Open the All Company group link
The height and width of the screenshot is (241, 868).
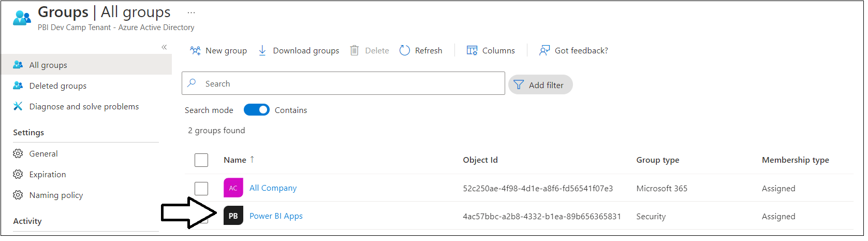pyautogui.click(x=273, y=188)
